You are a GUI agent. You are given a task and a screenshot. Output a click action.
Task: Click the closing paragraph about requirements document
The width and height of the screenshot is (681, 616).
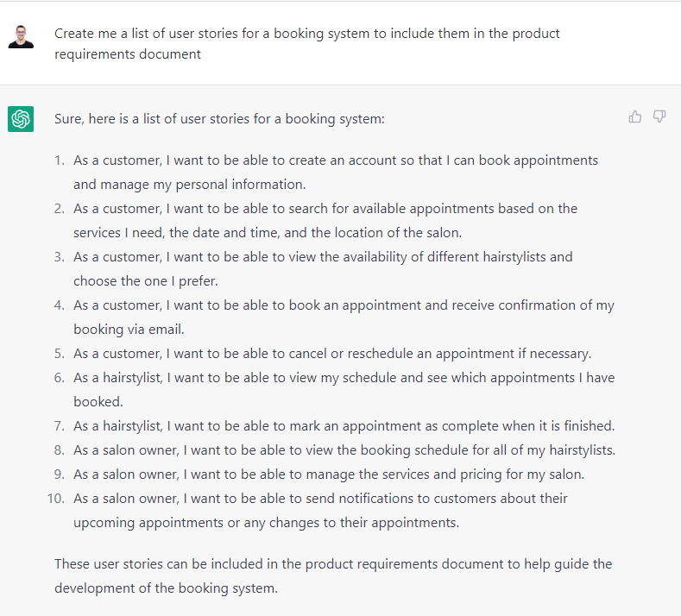pos(333,575)
